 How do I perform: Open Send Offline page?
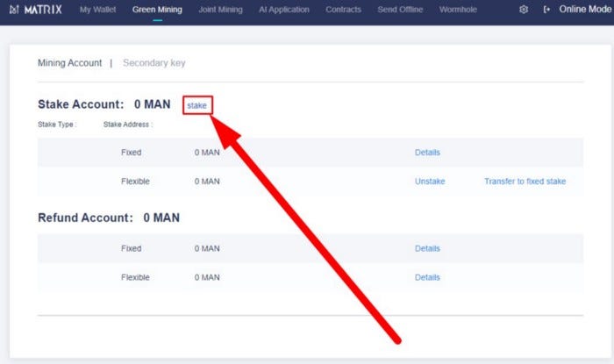tap(400, 10)
